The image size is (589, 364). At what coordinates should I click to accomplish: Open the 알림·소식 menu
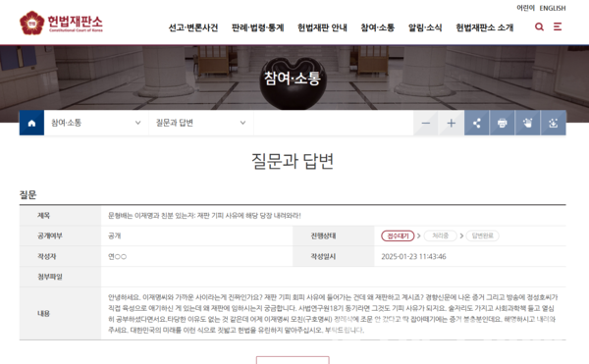[425, 27]
